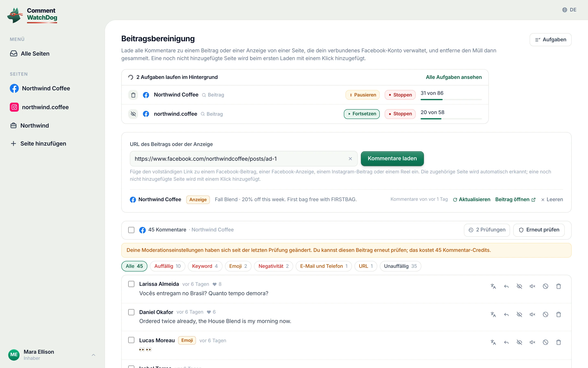Click the 31 von 86 progress bar
Viewport: 588px width, 368px height.
click(451, 100)
